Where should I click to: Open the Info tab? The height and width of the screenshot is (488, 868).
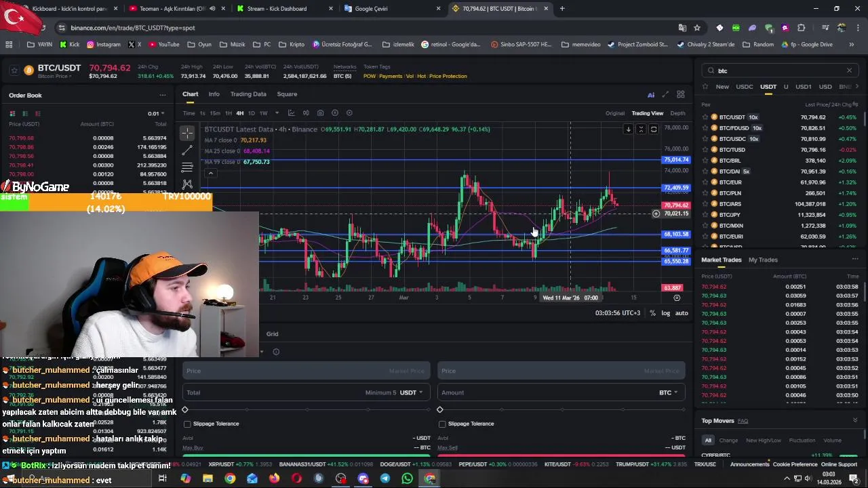tap(214, 94)
